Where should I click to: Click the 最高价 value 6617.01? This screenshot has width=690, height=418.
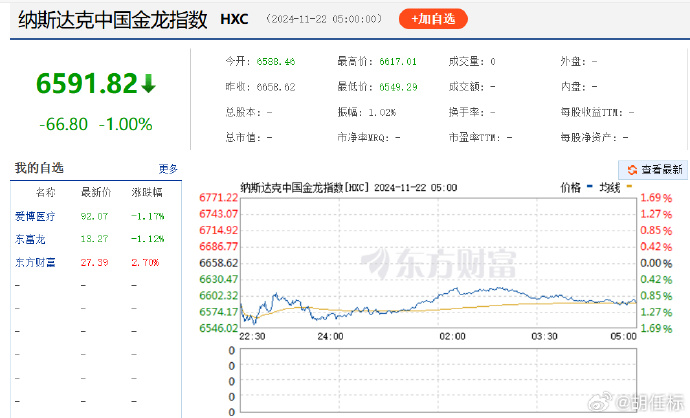point(398,62)
